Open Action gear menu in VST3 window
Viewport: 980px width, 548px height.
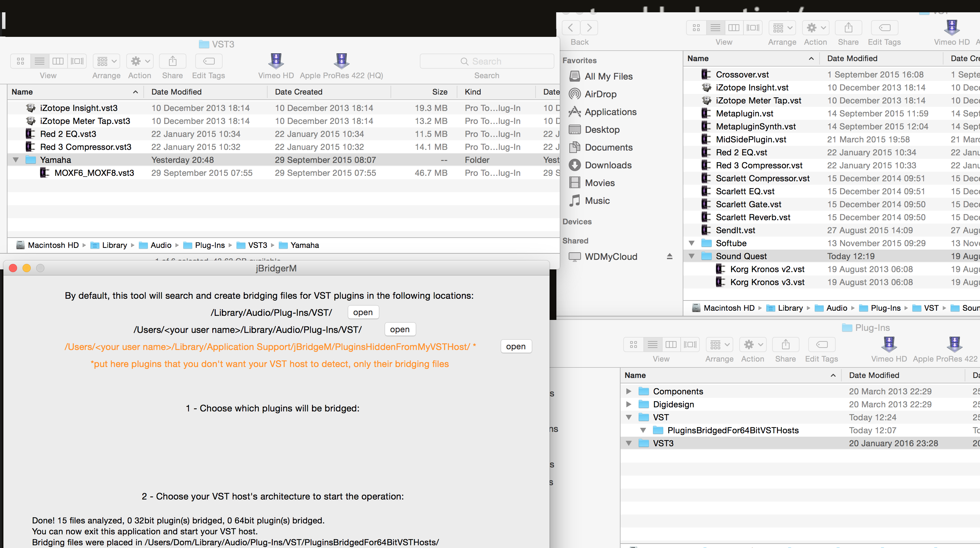(140, 61)
